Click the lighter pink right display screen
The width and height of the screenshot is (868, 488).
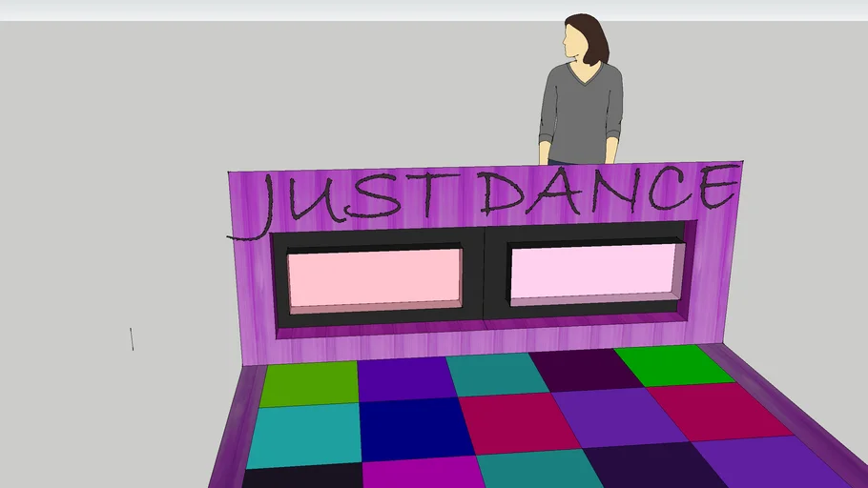596,272
